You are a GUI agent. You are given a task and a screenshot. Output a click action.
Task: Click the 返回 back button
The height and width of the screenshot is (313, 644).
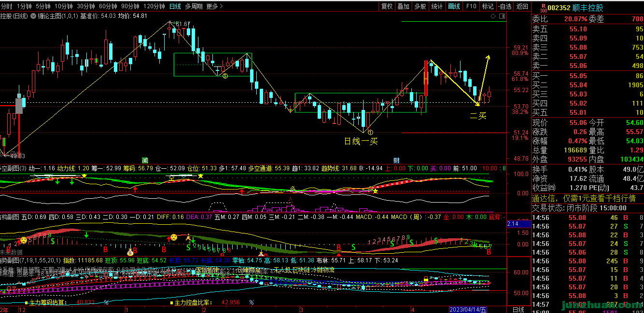522,6
